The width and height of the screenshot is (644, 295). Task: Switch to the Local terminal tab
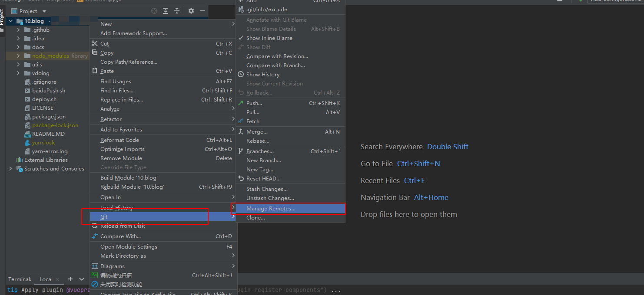[46, 279]
